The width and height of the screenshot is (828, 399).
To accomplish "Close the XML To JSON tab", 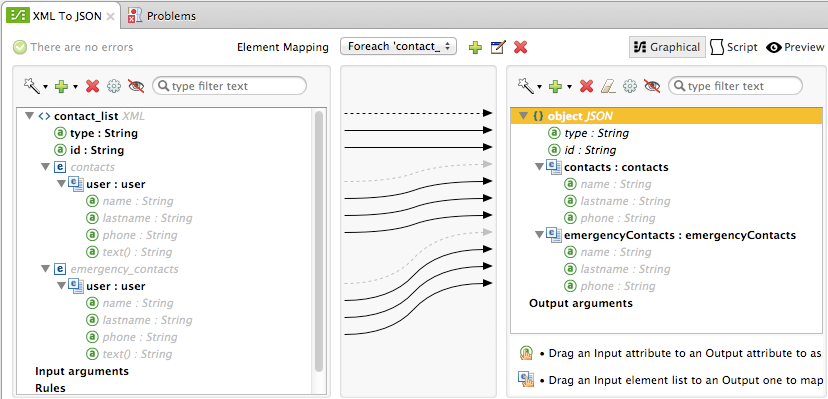I will click(x=110, y=16).
